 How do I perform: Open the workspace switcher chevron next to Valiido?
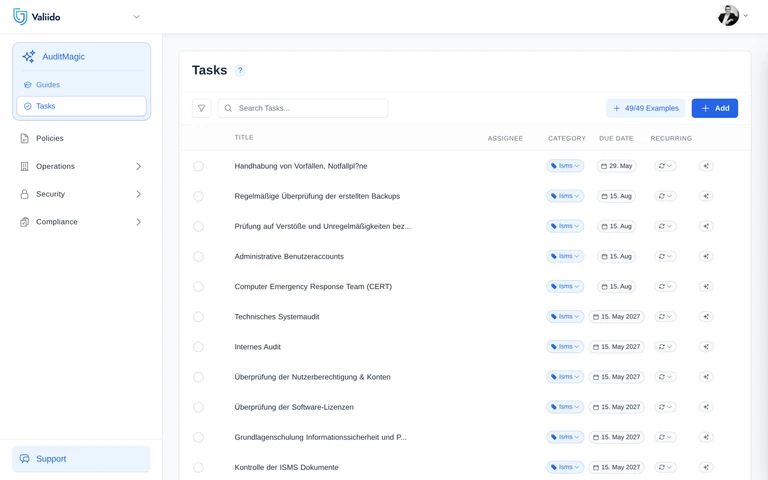(x=136, y=17)
